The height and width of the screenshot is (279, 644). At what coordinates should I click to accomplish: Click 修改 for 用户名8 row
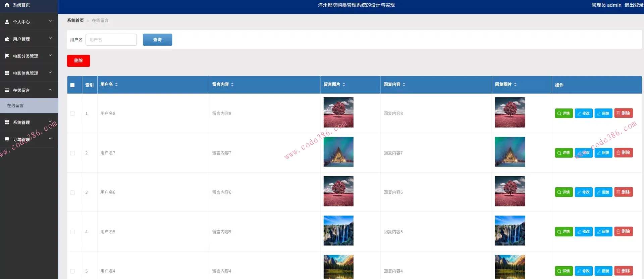click(584, 113)
